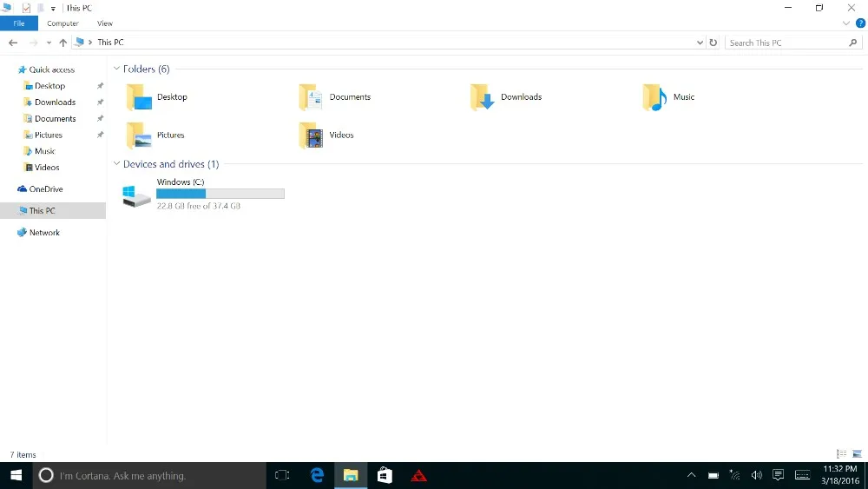Select This PC in navigation pane
Viewport: 868px width, 489px height.
pos(53,210)
